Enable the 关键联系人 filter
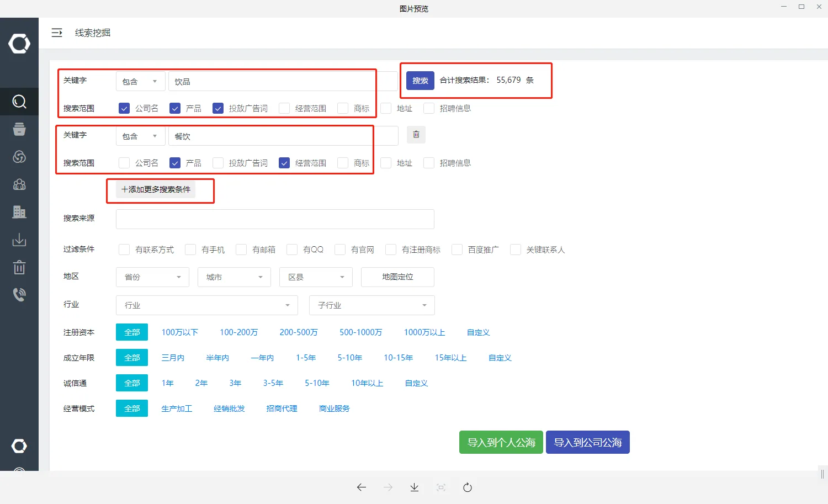This screenshot has width=828, height=504. 516,250
